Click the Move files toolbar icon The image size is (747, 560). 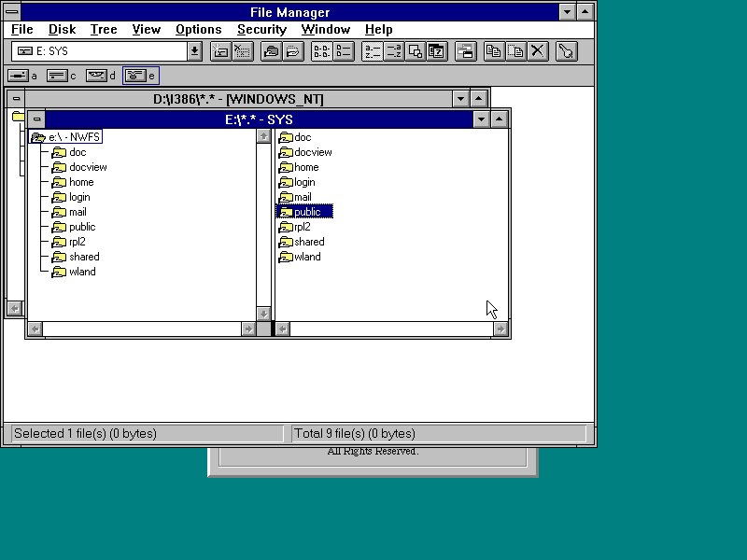pos(516,51)
